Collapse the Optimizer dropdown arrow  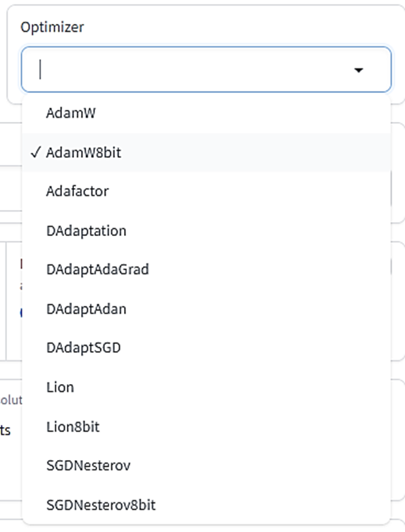click(x=359, y=70)
